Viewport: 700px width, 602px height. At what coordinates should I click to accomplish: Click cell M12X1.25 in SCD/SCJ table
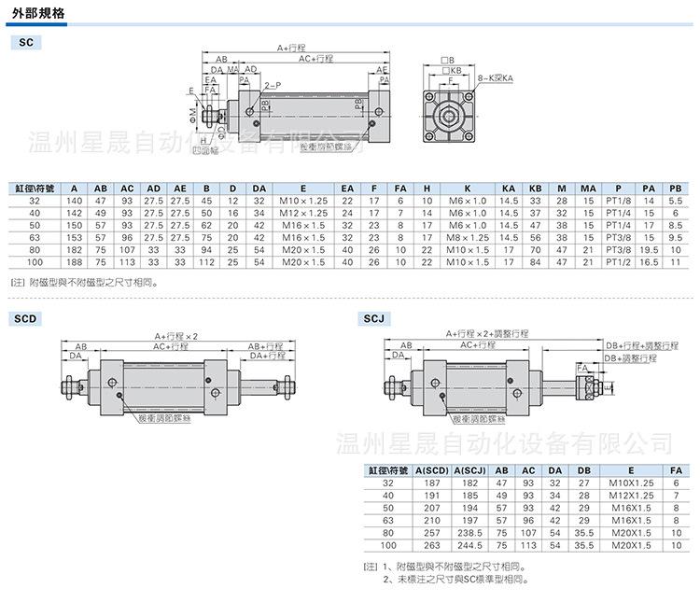pyautogui.click(x=631, y=496)
